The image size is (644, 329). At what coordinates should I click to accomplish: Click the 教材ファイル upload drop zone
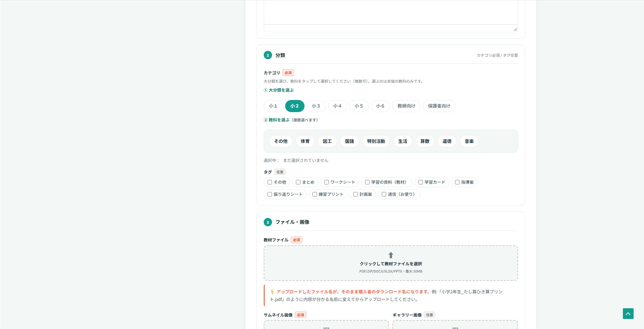point(391,263)
